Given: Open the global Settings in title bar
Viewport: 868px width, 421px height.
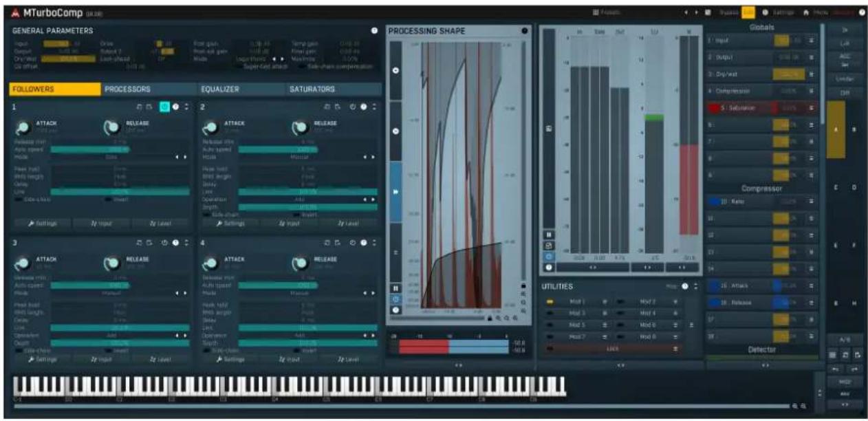Looking at the screenshot, I should (779, 13).
